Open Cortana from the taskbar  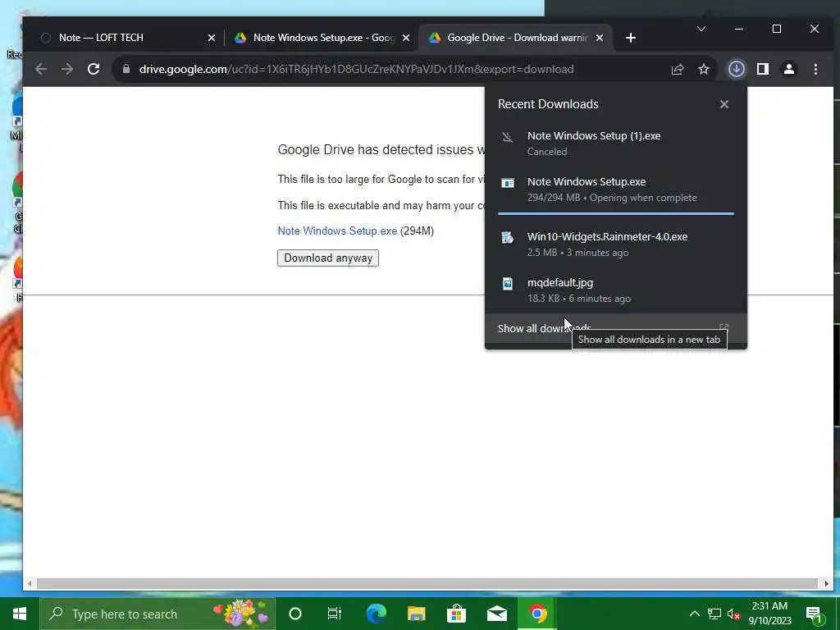point(294,614)
